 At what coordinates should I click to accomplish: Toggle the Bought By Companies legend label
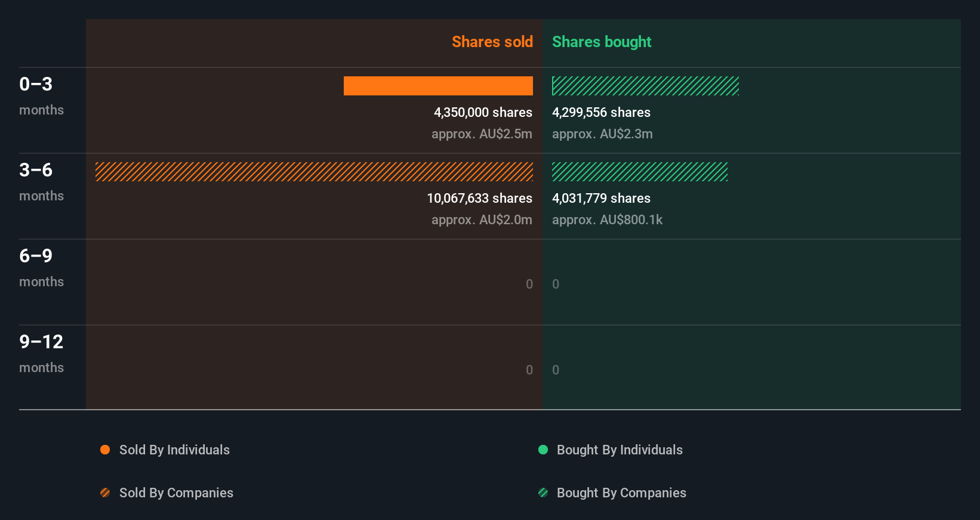click(621, 493)
